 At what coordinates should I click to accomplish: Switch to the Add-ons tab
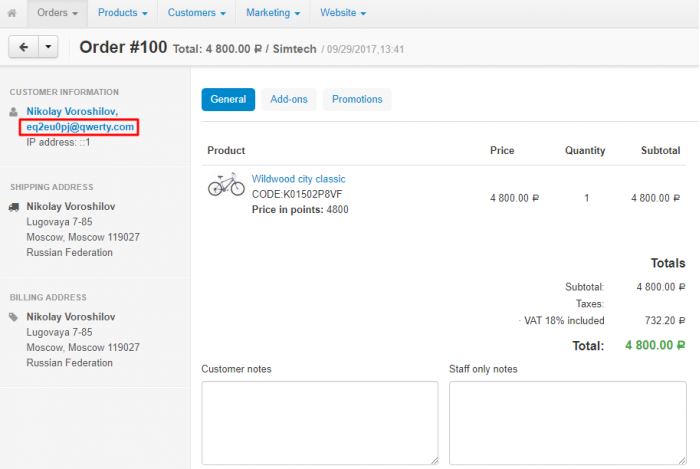289,99
